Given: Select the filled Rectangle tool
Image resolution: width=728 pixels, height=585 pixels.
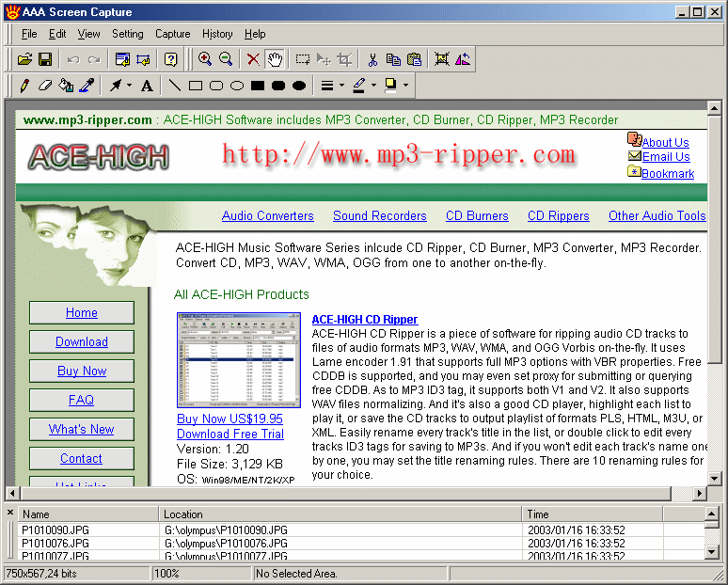Looking at the screenshot, I should point(258,86).
